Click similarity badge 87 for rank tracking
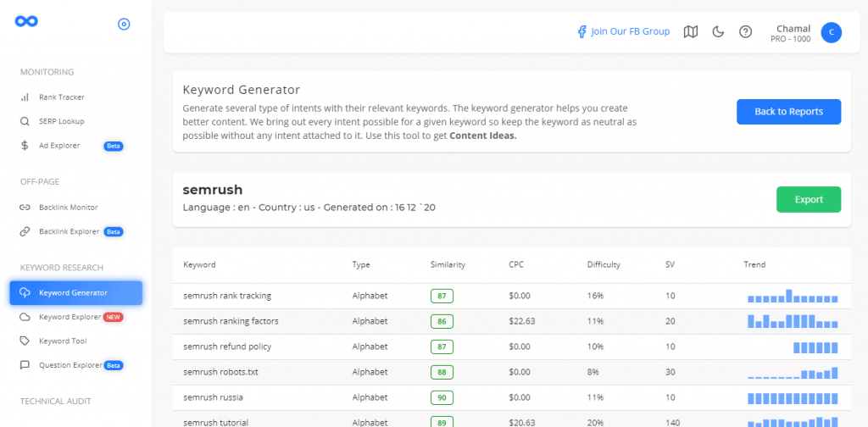This screenshot has width=868, height=427. click(442, 296)
